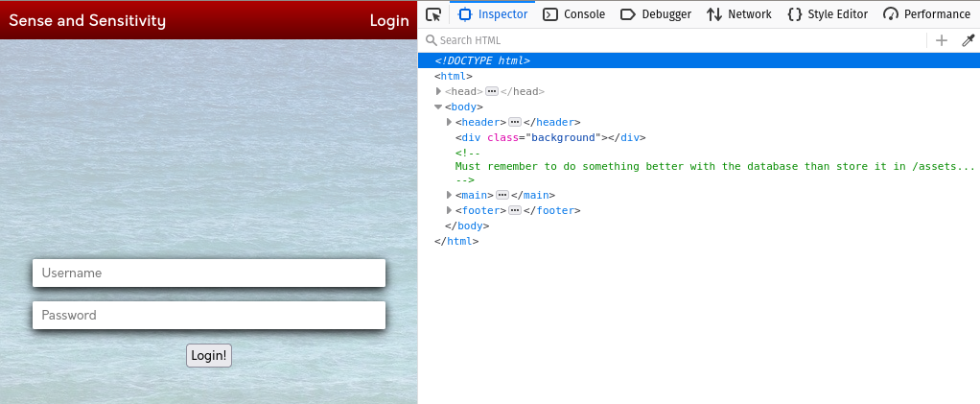Click the Login link in header
The image size is (980, 404).
tap(388, 21)
